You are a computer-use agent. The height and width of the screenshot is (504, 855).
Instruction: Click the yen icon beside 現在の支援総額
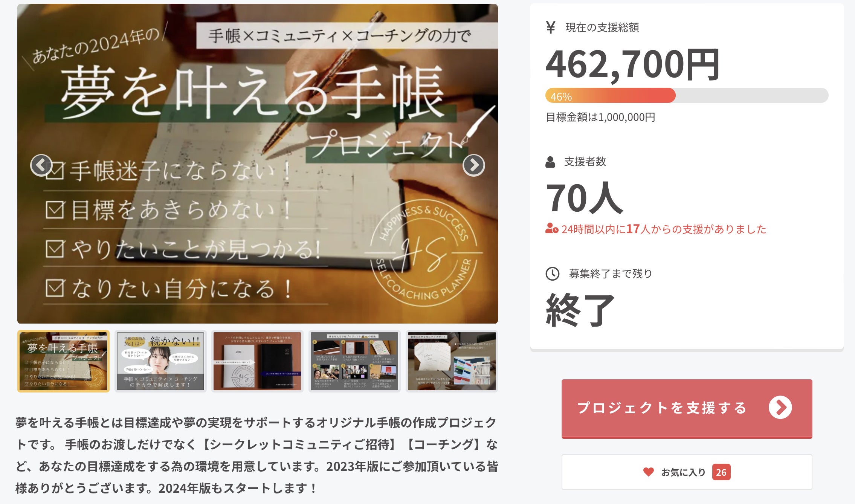[x=551, y=27]
